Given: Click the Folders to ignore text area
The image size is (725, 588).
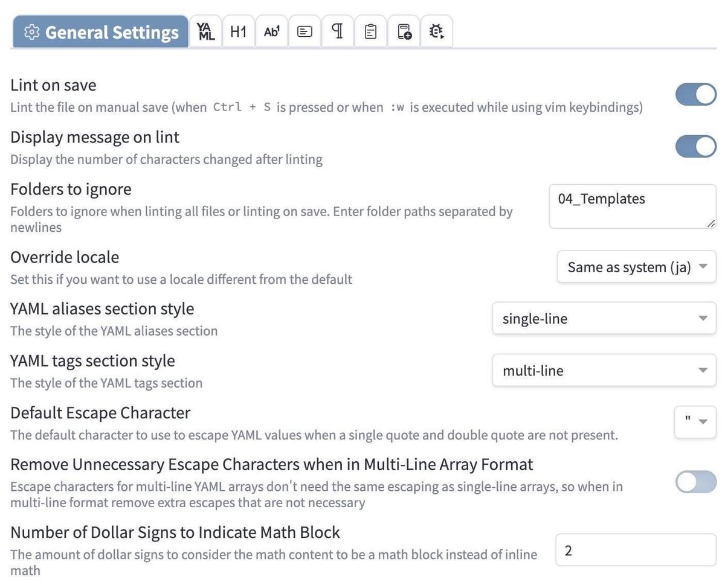Looking at the screenshot, I should [x=633, y=206].
